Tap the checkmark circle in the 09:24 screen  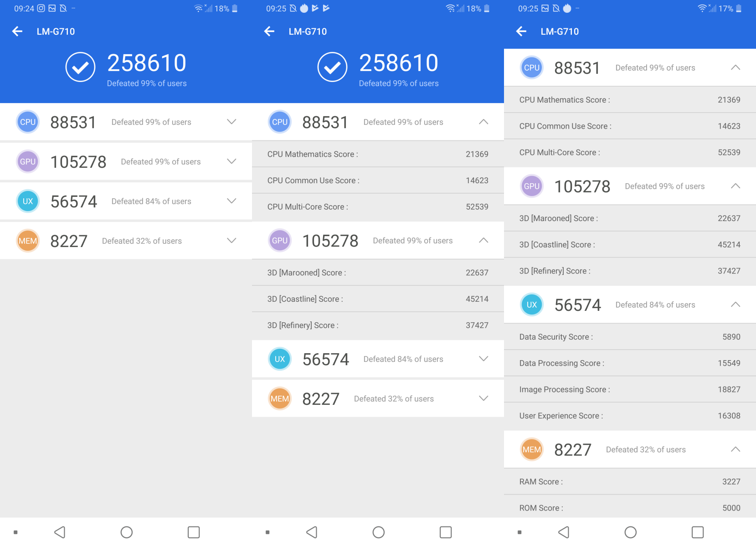80,67
